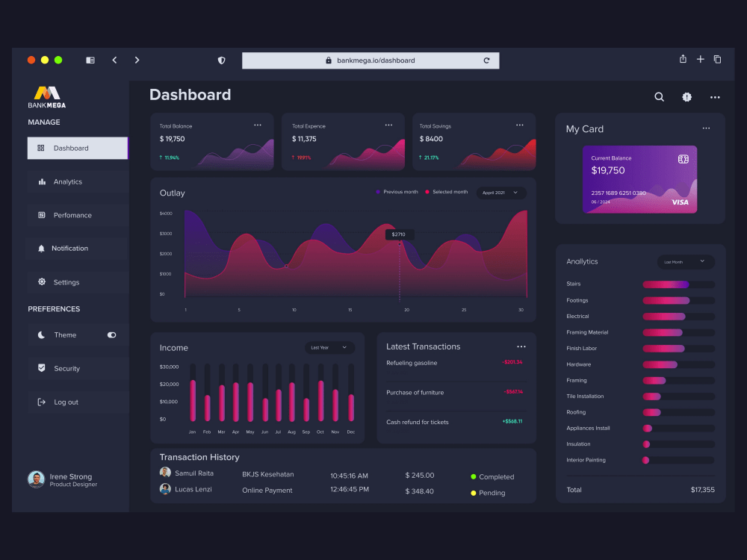This screenshot has width=747, height=560.
Task: Open the April 2021 date dropdown
Action: click(x=500, y=193)
